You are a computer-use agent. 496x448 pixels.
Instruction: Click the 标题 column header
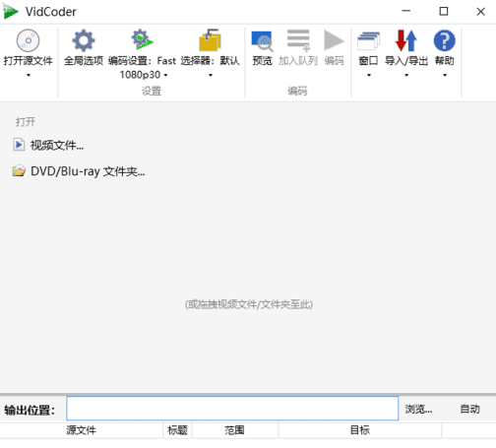(177, 430)
